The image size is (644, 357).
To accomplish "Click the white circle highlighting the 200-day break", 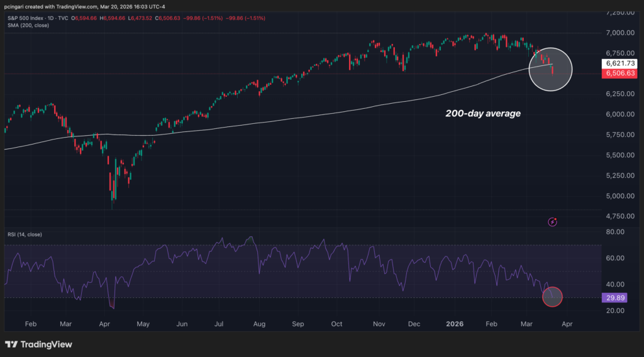I will (x=550, y=69).
